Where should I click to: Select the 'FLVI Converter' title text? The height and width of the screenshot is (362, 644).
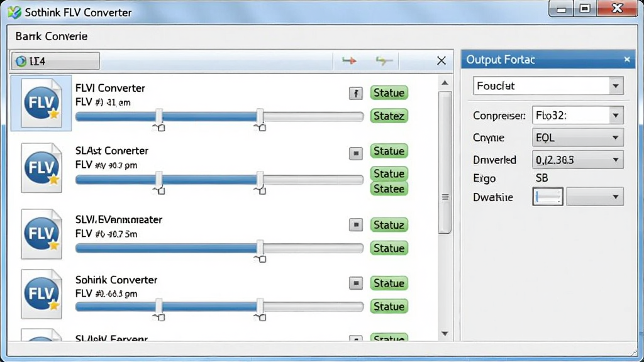[110, 88]
